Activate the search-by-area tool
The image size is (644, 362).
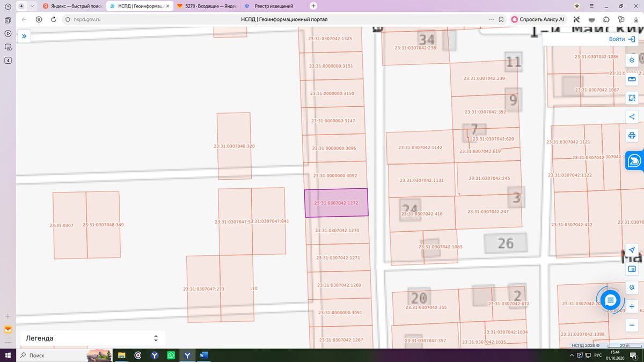pyautogui.click(x=632, y=98)
